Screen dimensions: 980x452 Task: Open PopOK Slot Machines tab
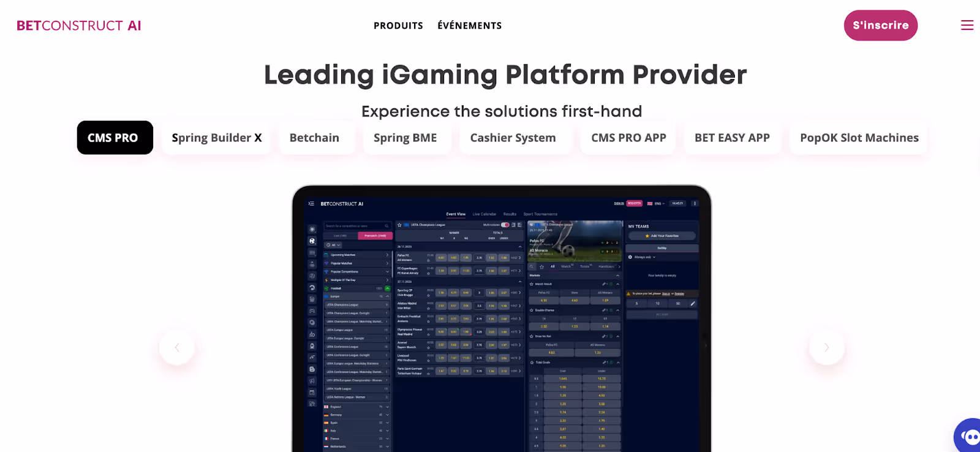click(x=859, y=138)
